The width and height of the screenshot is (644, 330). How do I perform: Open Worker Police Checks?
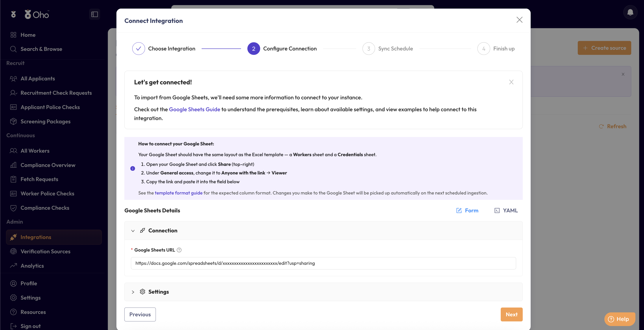coord(48,194)
